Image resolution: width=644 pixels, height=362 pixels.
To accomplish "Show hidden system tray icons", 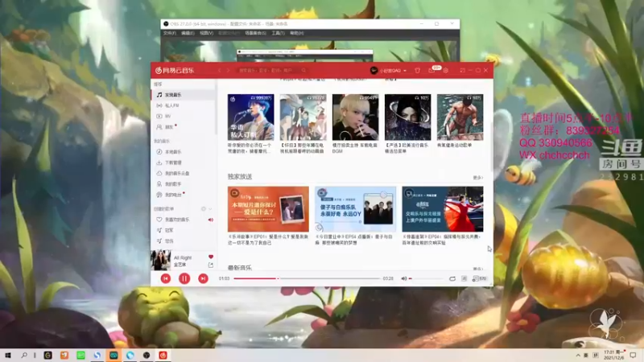I will pyautogui.click(x=578, y=355).
